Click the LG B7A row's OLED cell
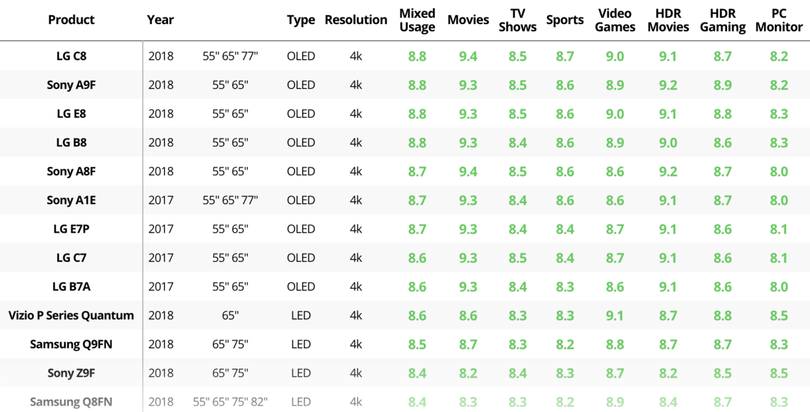Image resolution: width=810 pixels, height=412 pixels. [301, 287]
